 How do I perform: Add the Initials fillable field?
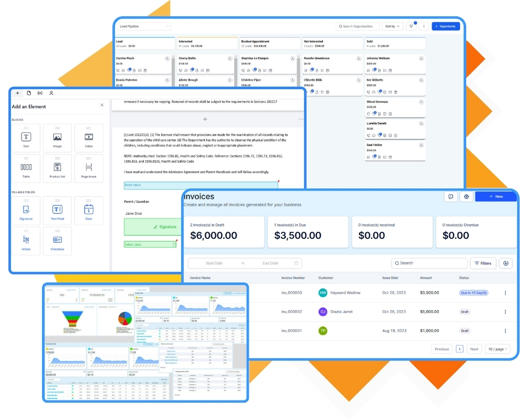[26, 241]
